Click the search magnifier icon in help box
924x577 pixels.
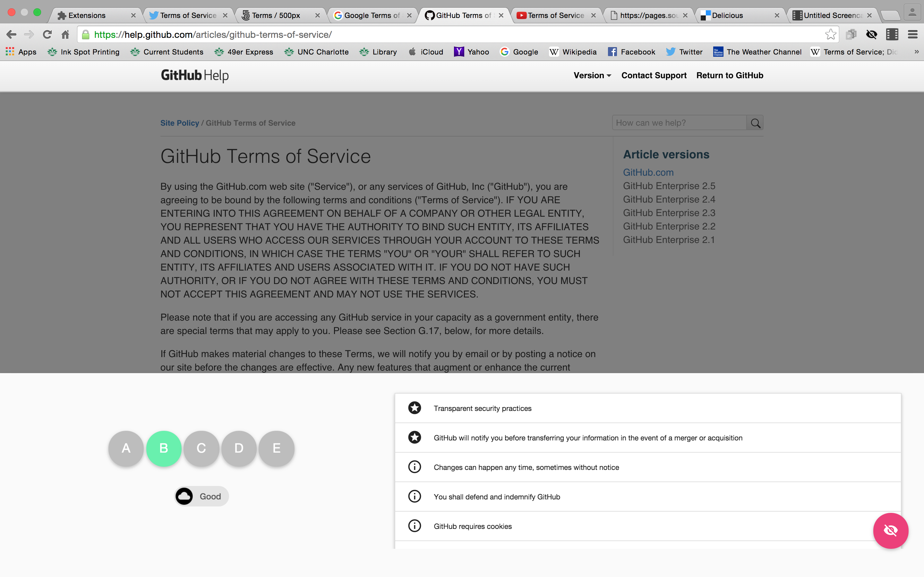pos(755,123)
